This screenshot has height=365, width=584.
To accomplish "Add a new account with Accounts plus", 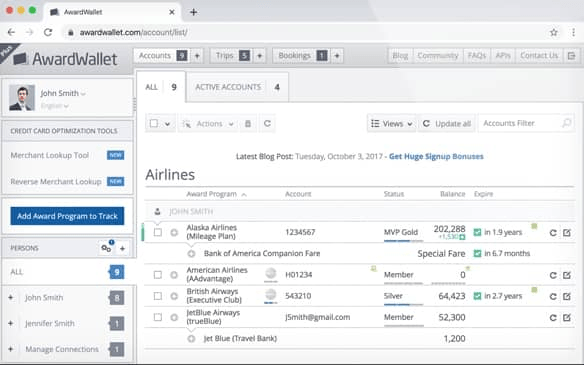I will coord(197,56).
